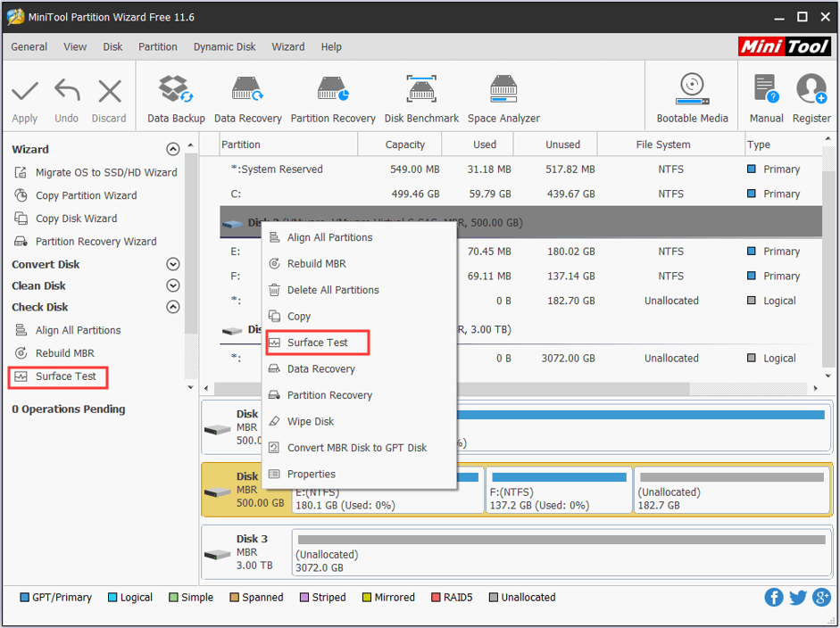Click the Register icon
The height and width of the screenshot is (628, 840).
(x=811, y=89)
